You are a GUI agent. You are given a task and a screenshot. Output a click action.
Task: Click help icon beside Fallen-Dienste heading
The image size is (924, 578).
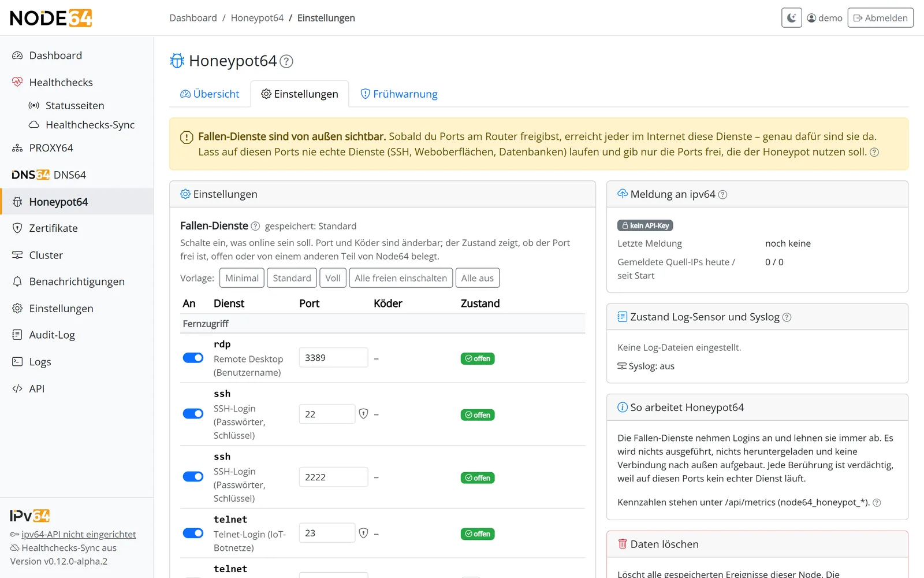(255, 226)
